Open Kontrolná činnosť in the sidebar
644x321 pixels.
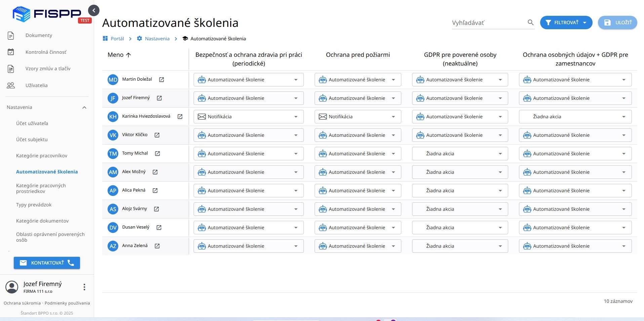click(x=46, y=52)
